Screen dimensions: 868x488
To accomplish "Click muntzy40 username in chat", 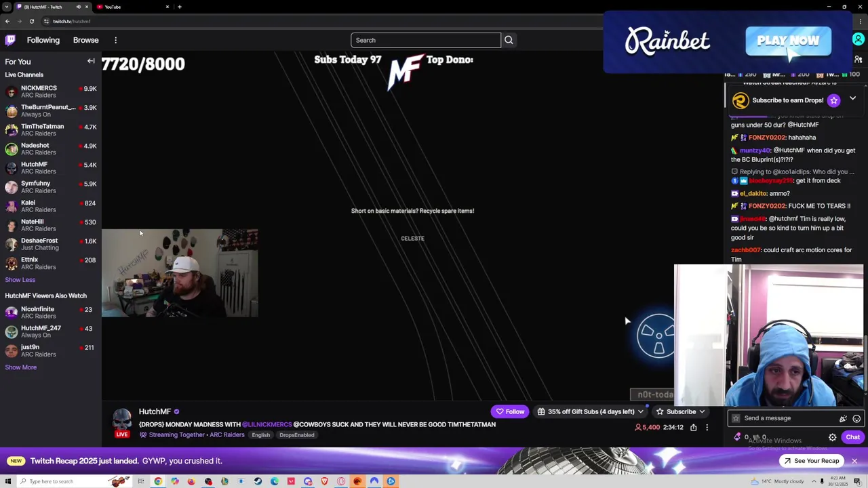I will (x=755, y=150).
